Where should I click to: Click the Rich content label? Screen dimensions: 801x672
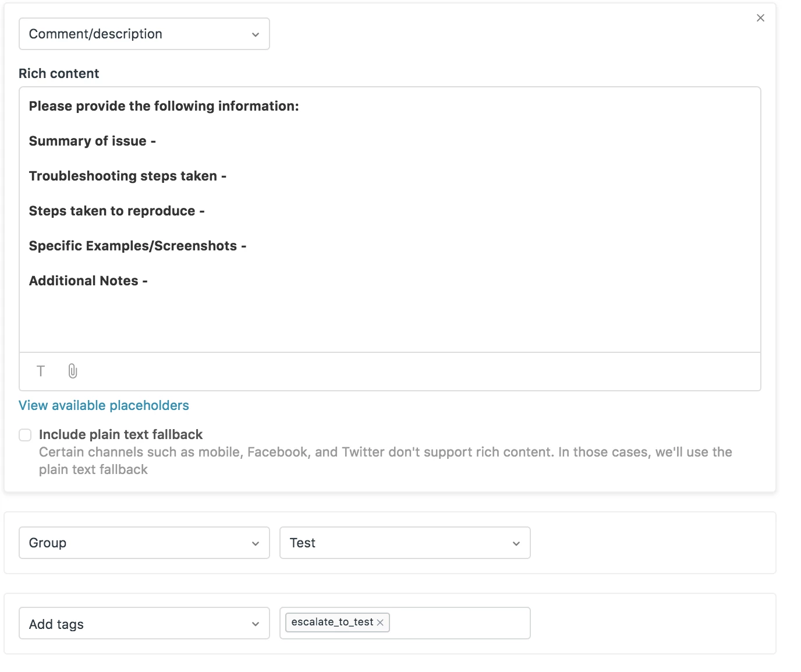(x=59, y=73)
